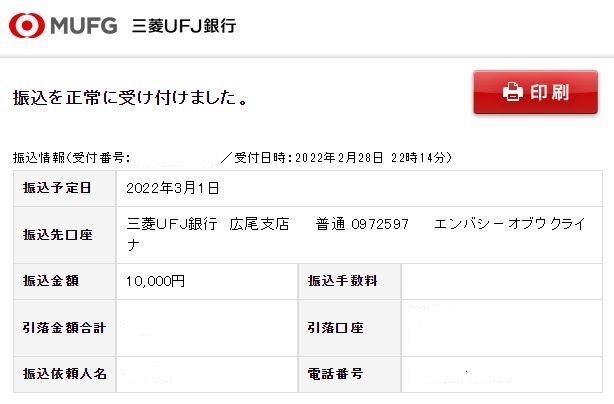Click the 振込先口座 label cell
This screenshot has height=404, width=614.
[65, 235]
